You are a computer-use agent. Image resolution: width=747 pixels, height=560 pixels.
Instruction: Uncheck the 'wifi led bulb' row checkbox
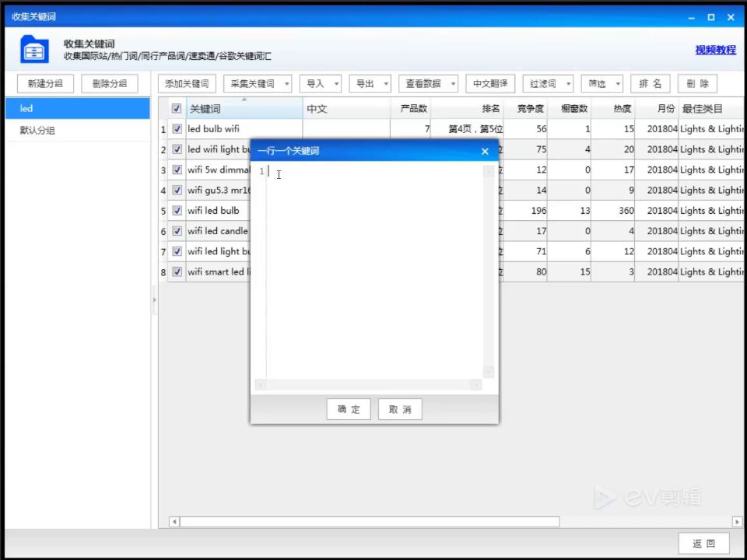177,211
